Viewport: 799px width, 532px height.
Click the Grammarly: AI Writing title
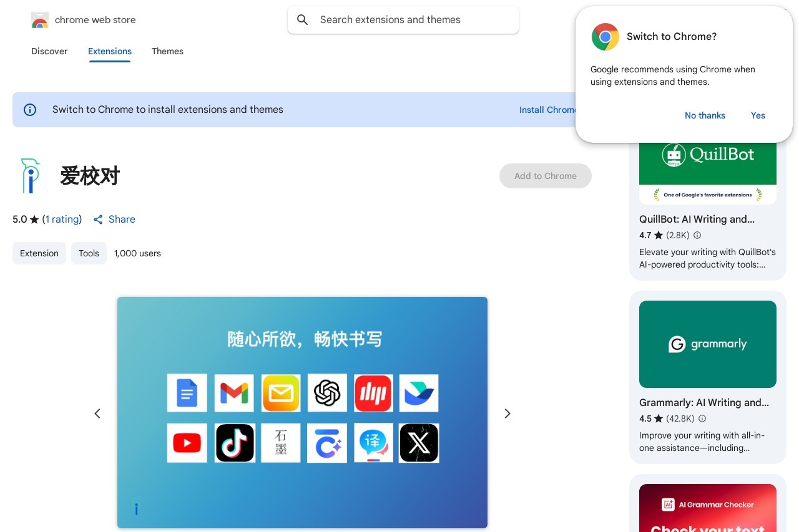[x=704, y=402]
